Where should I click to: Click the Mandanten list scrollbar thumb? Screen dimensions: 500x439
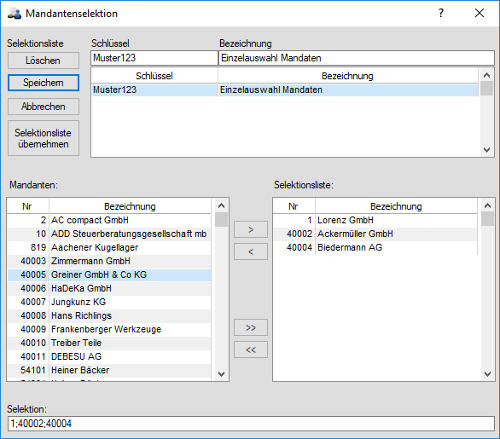point(221,220)
